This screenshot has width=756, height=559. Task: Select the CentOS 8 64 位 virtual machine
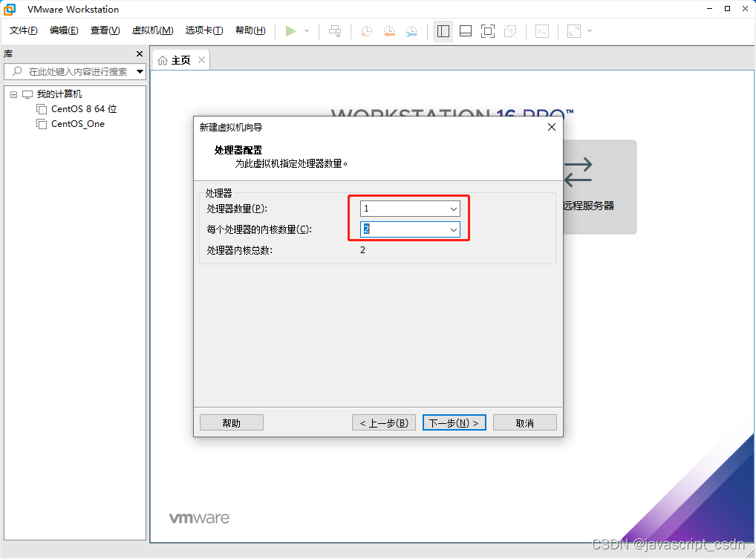pyautogui.click(x=84, y=109)
